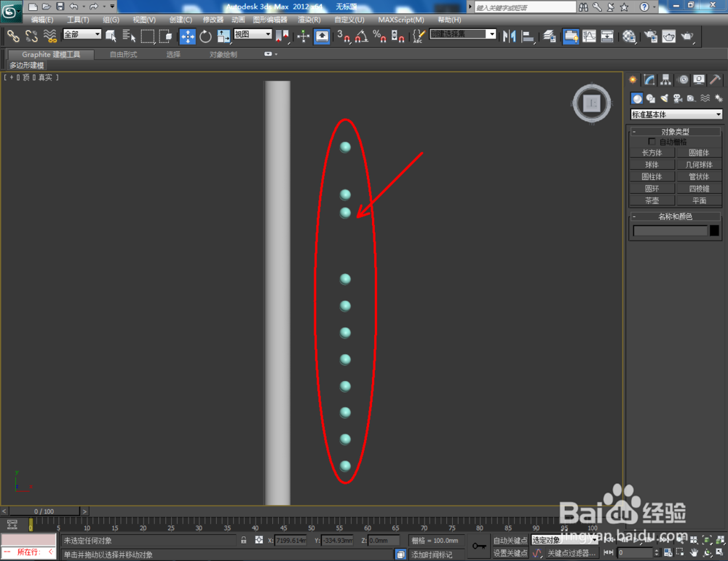Toggle the 3D Snaps button
Screen dimensions: 728x561
(x=344, y=36)
